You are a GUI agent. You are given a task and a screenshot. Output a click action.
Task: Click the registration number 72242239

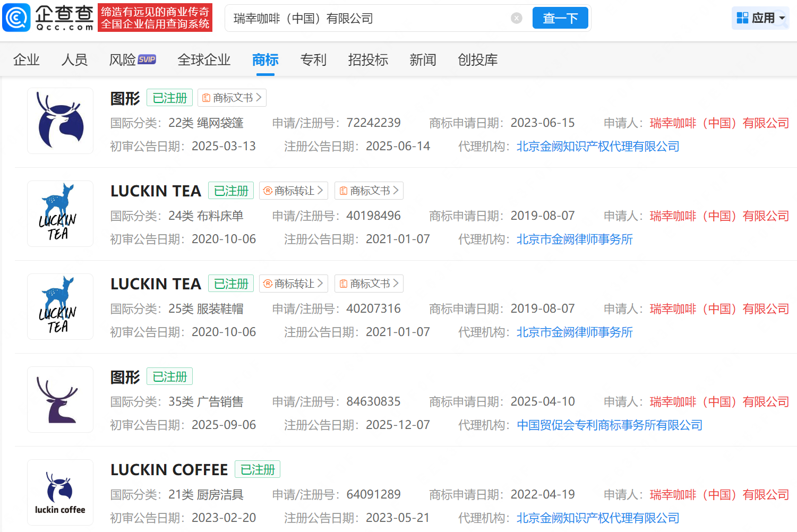tap(374, 123)
